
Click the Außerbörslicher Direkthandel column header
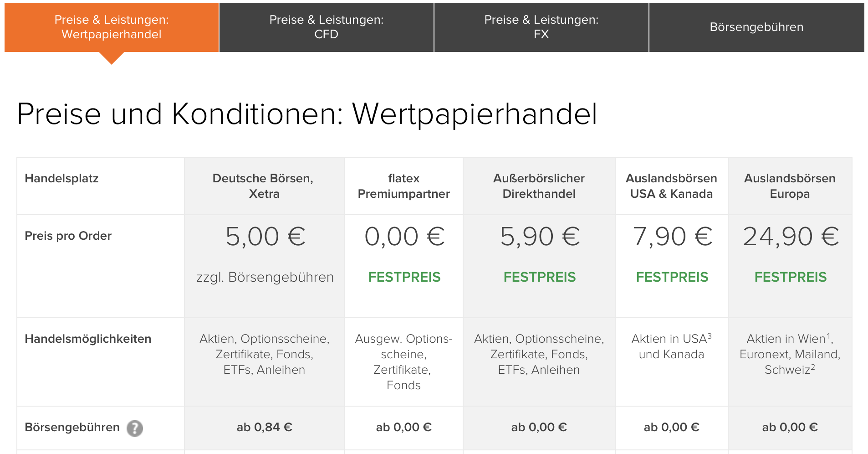pos(539,186)
